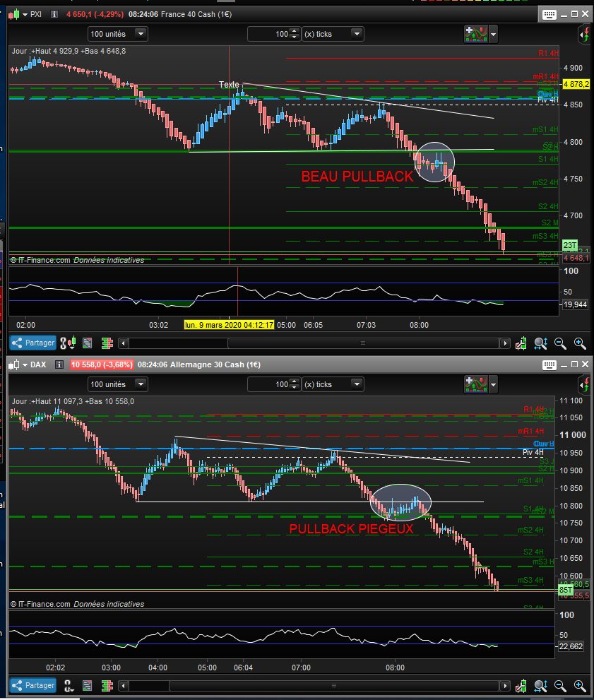594x700 pixels.
Task: Click left scroll arrow in DAX chart
Action: pyautogui.click(x=124, y=685)
